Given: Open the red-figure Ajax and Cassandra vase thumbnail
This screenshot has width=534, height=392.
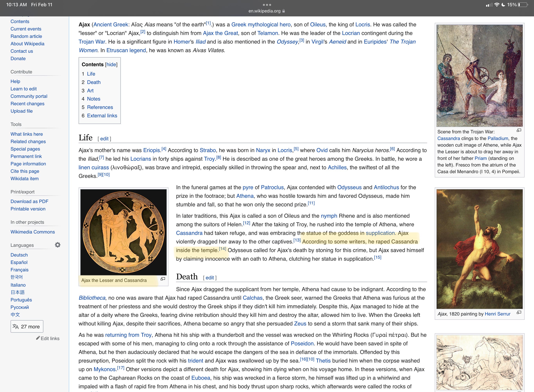Looking at the screenshot, I should 124,232.
